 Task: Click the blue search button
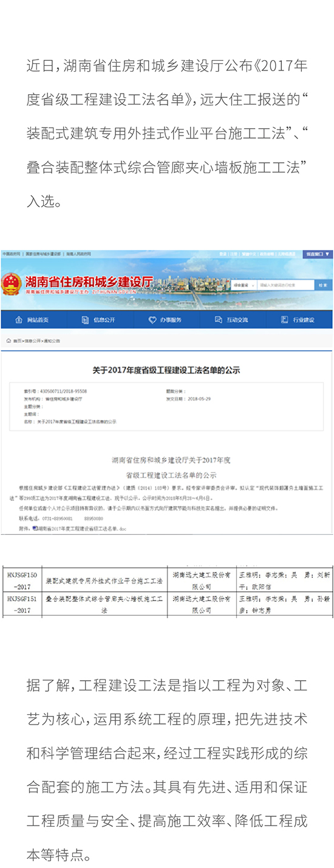322,284
